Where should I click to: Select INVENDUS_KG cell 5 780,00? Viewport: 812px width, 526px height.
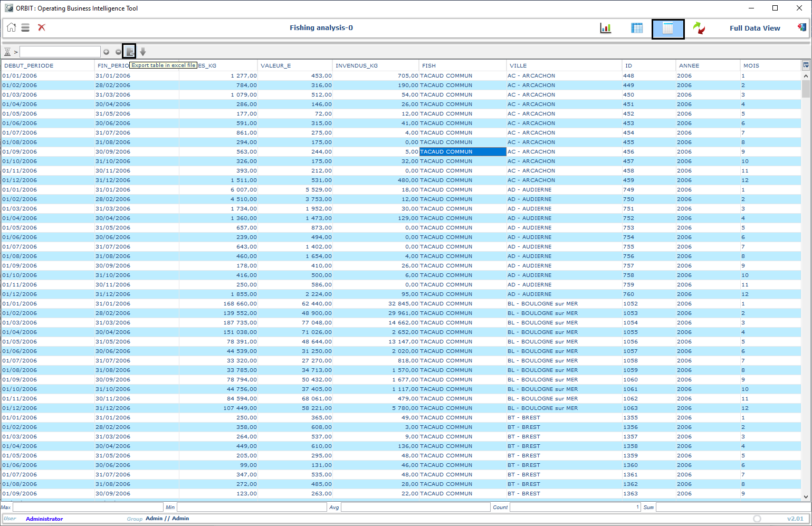pyautogui.click(x=376, y=408)
